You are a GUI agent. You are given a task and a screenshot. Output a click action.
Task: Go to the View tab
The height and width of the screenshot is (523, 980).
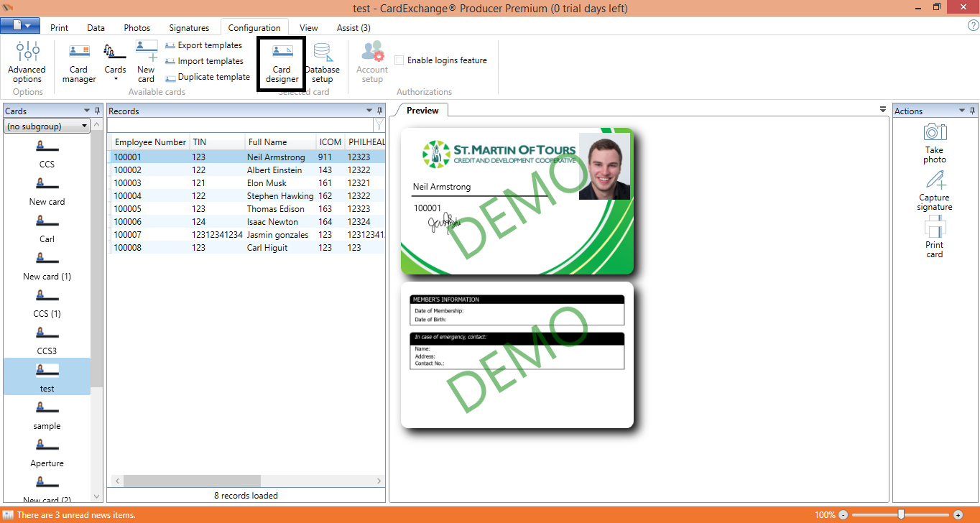tap(308, 28)
